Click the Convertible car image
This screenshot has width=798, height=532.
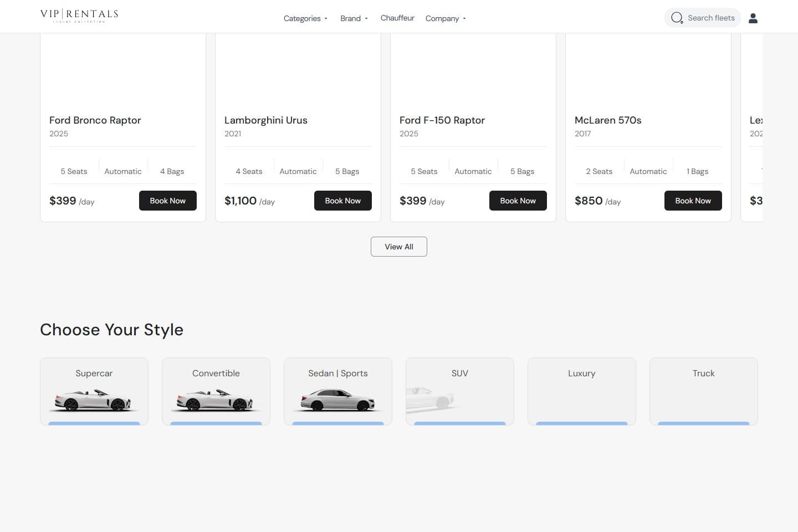(x=216, y=400)
